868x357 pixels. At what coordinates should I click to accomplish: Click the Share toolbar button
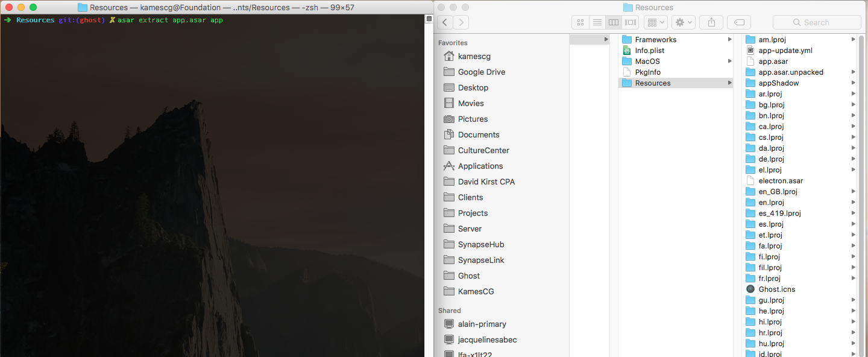tap(711, 22)
